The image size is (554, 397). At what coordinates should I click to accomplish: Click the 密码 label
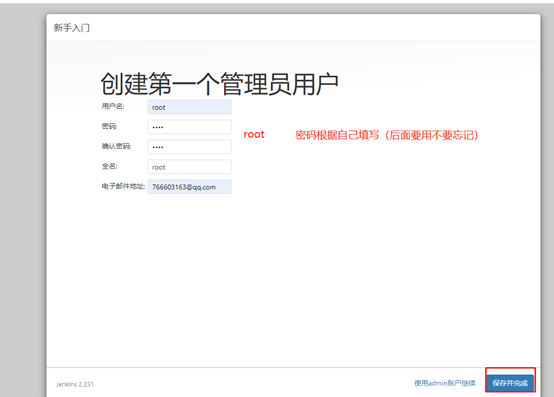tap(109, 126)
